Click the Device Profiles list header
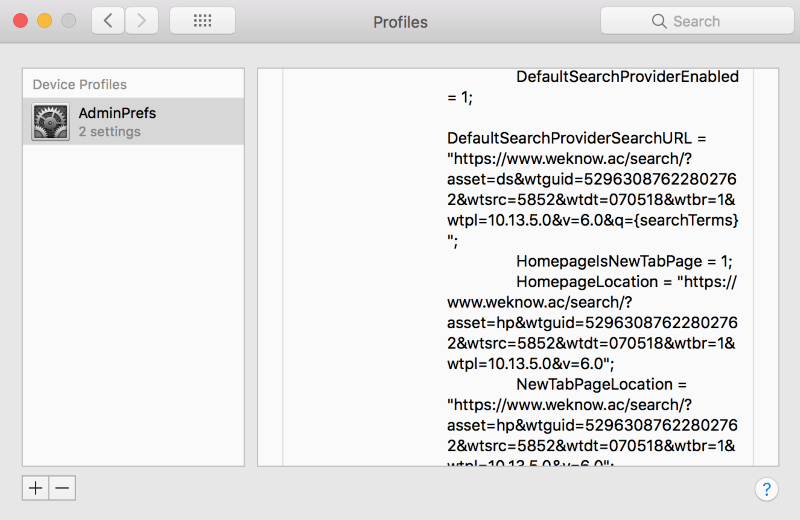 (80, 85)
